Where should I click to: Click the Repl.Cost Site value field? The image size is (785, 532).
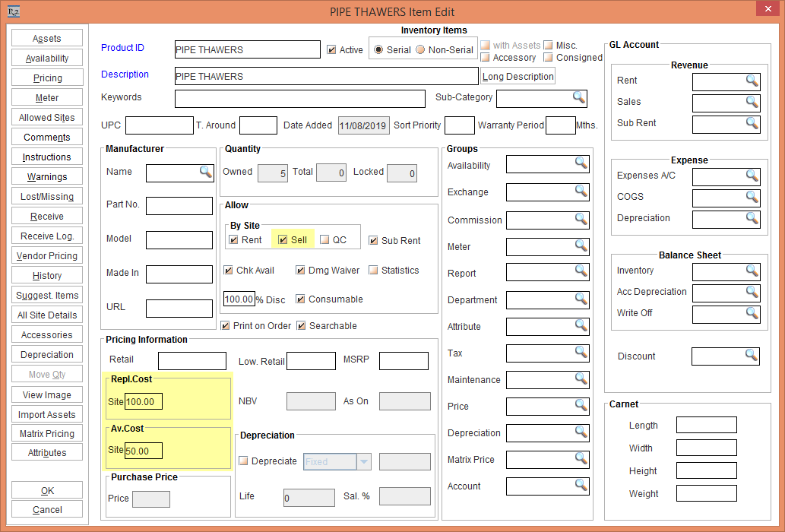click(144, 401)
